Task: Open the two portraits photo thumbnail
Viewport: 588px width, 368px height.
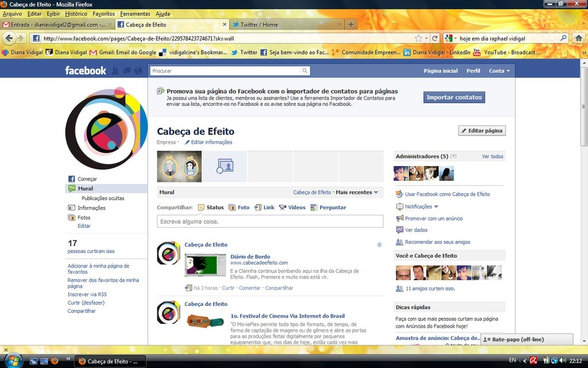Action: pyautogui.click(x=179, y=167)
